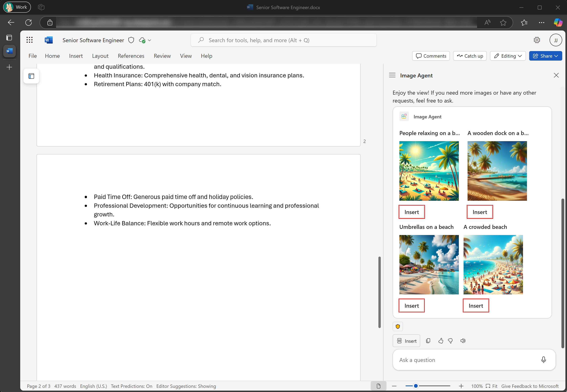This screenshot has height=392, width=567.
Task: Insert the crowded beach image
Action: [x=476, y=306]
